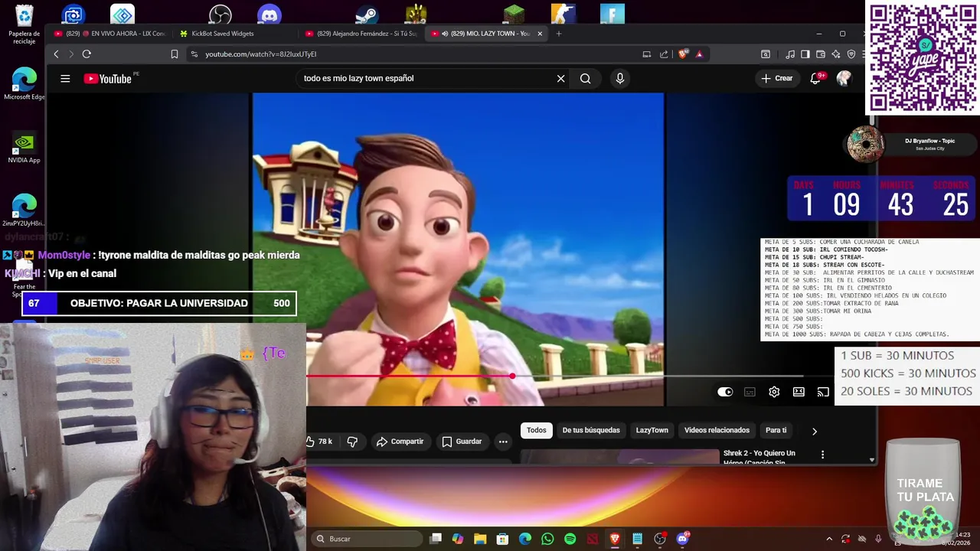Open Brave Rewards triangle icon
The width and height of the screenshot is (980, 551).
(699, 54)
